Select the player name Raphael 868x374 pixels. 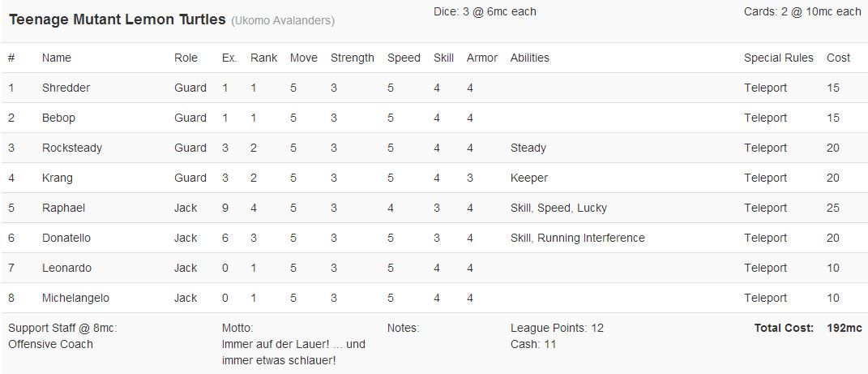click(63, 208)
